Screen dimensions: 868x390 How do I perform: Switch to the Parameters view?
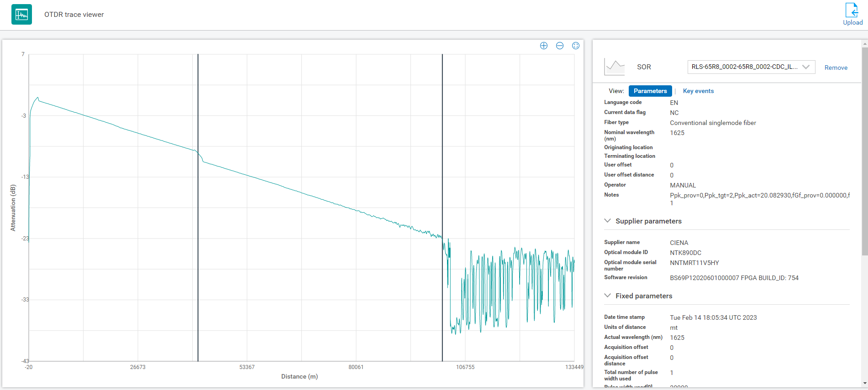650,91
